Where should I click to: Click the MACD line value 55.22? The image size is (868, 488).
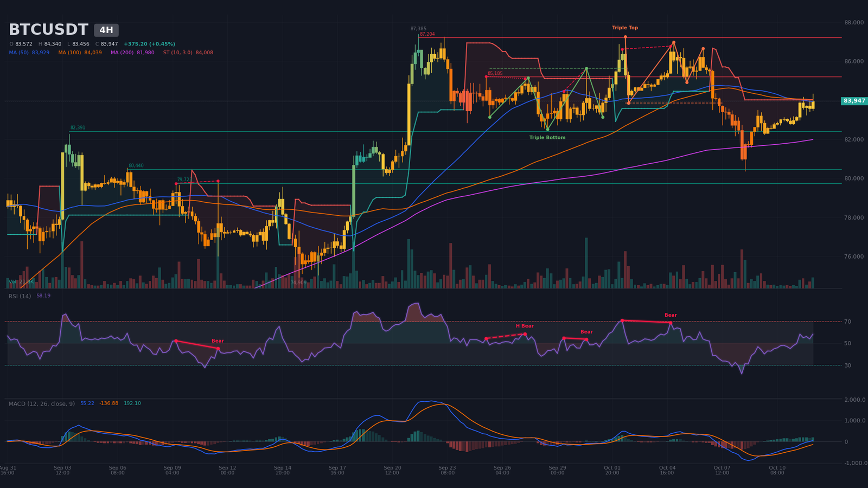87,403
